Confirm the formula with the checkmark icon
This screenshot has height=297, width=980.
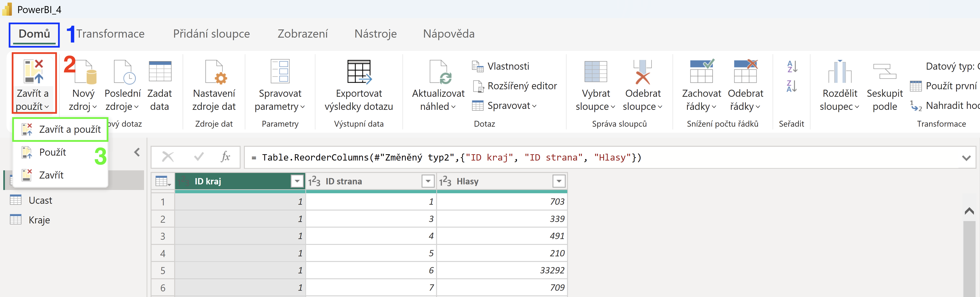pos(199,157)
